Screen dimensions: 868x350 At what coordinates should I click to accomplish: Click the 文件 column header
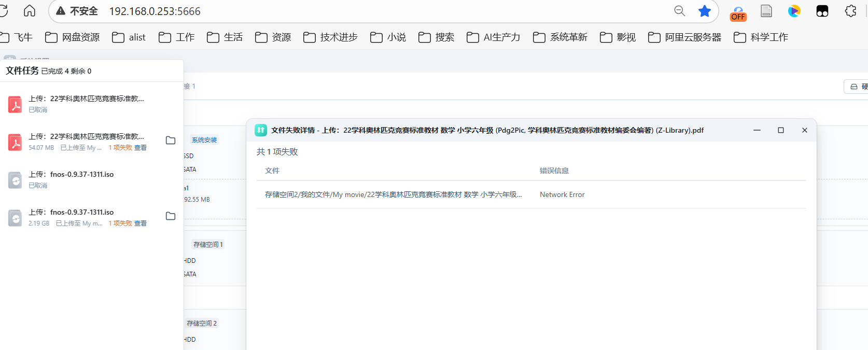(x=272, y=171)
